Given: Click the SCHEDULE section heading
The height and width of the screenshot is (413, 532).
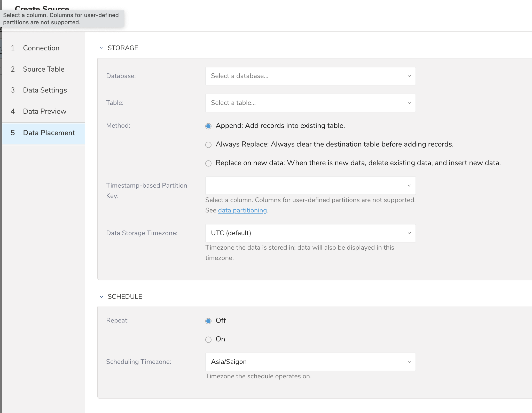Looking at the screenshot, I should (x=125, y=297).
